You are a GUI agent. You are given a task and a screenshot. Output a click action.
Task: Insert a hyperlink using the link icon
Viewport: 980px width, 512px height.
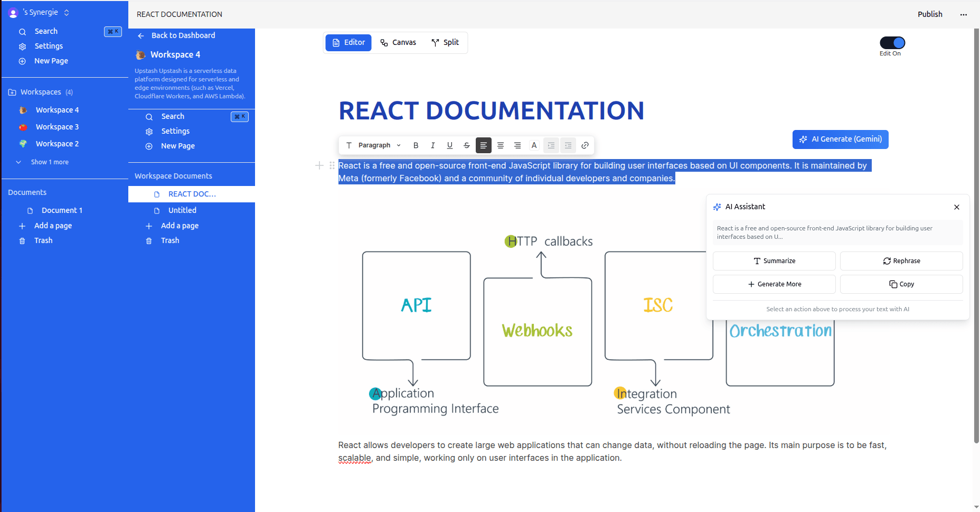point(585,145)
